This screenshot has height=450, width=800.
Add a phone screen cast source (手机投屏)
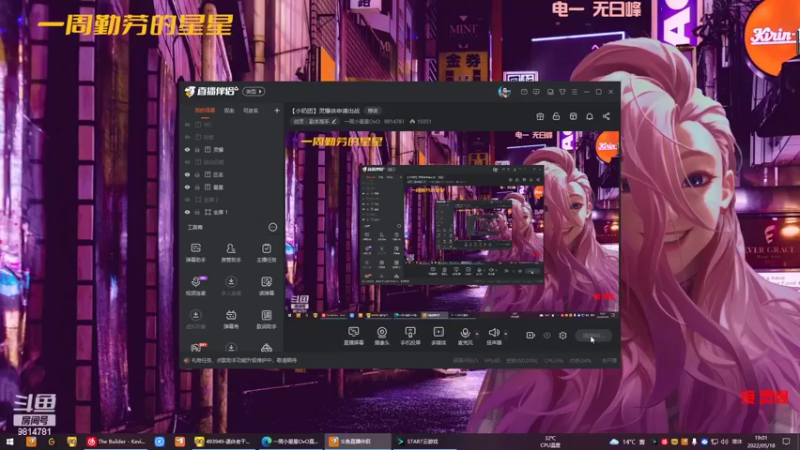coord(410,336)
